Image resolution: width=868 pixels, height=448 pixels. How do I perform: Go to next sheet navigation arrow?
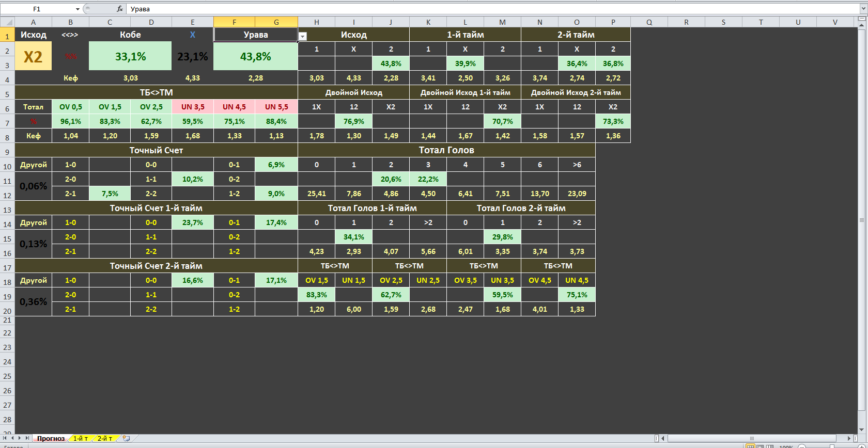tap(19, 438)
